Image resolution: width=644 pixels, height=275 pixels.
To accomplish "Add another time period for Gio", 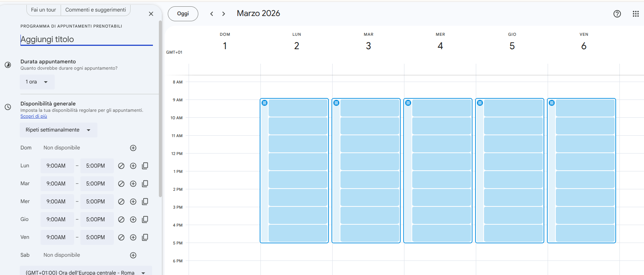I will (133, 219).
